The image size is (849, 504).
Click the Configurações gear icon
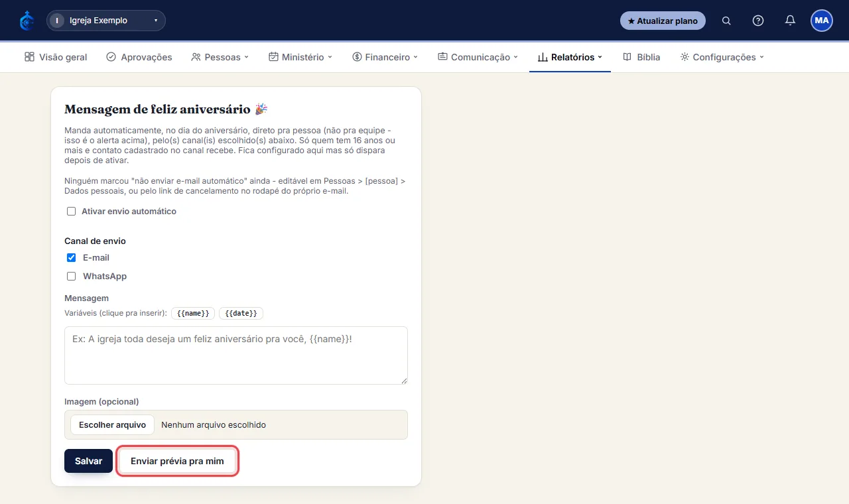pyautogui.click(x=685, y=57)
